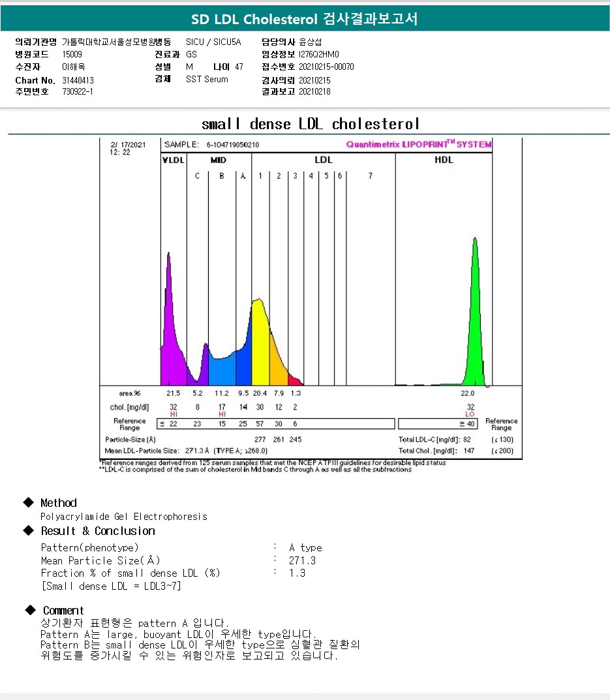Select the particle size value '245'
The image size is (610, 700).
pyautogui.click(x=295, y=439)
